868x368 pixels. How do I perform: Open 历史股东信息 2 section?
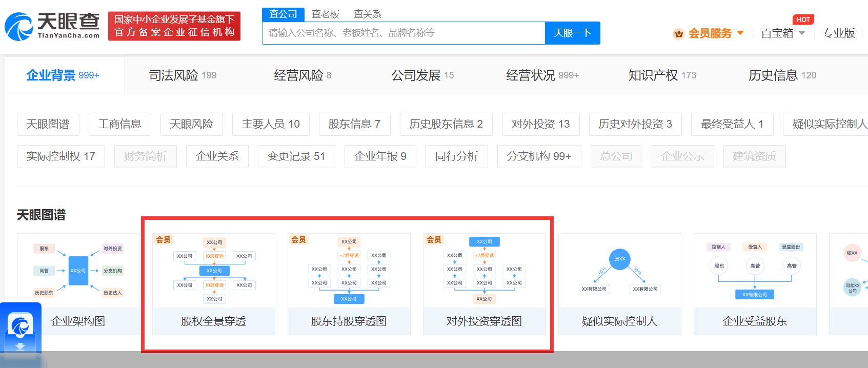click(446, 124)
